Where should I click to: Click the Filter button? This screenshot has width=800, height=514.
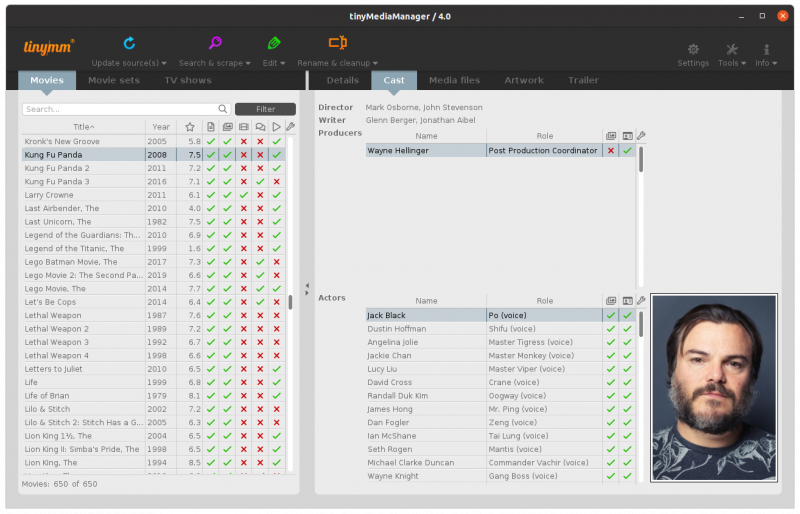pyautogui.click(x=265, y=109)
